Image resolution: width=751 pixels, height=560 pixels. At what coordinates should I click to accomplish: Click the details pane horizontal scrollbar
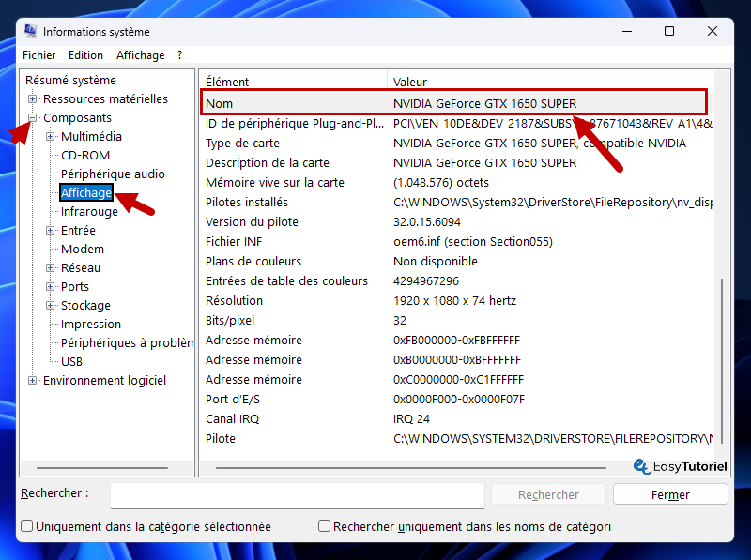(411, 468)
